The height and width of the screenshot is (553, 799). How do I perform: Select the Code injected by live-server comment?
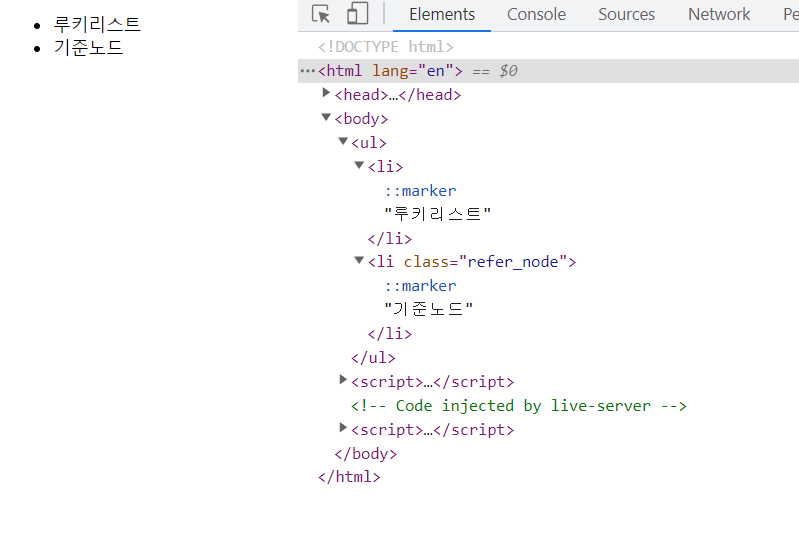[x=519, y=406]
